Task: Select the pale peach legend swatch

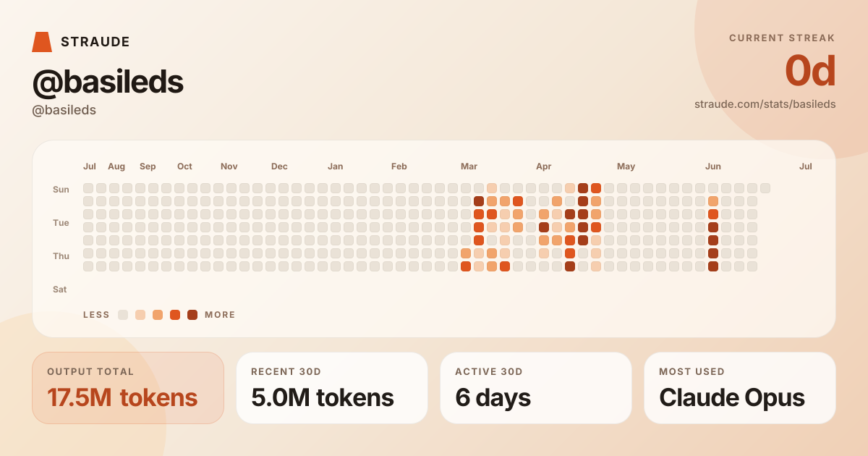Action: 140,315
